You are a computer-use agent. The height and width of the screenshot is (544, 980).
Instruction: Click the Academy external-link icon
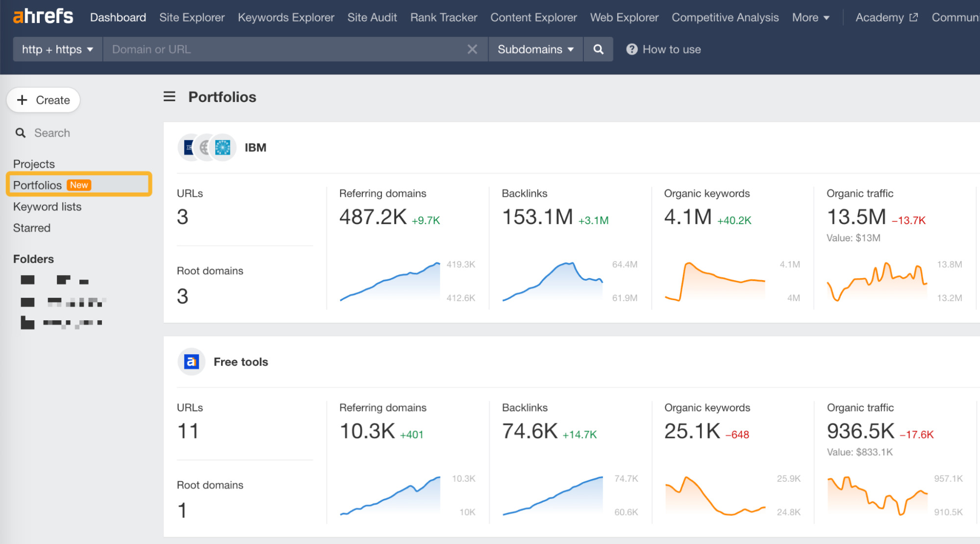tap(913, 17)
